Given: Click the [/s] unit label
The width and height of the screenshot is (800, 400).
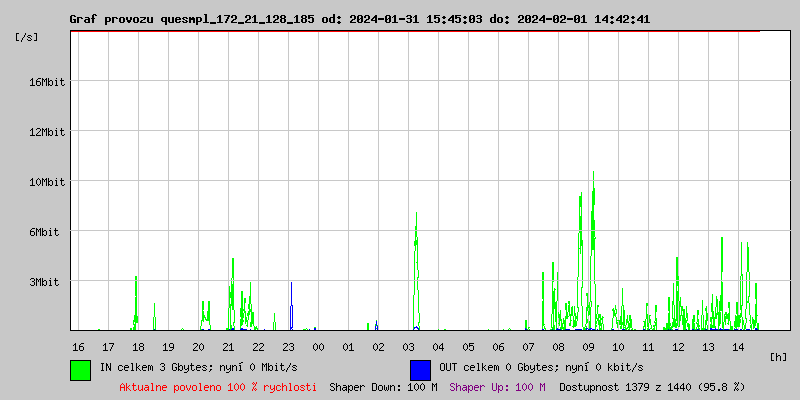Looking at the screenshot, I should [27, 37].
